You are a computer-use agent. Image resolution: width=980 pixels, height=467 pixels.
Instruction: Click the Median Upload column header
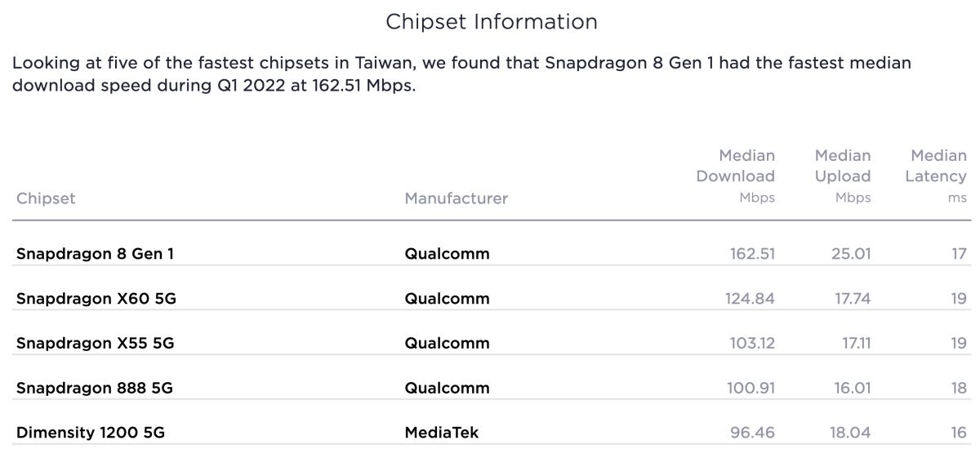tap(843, 176)
